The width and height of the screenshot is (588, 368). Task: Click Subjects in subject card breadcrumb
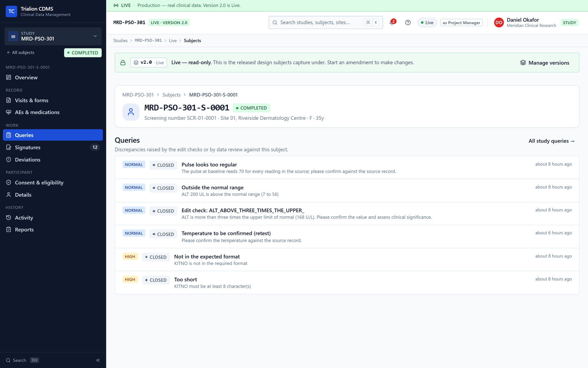coord(171,95)
